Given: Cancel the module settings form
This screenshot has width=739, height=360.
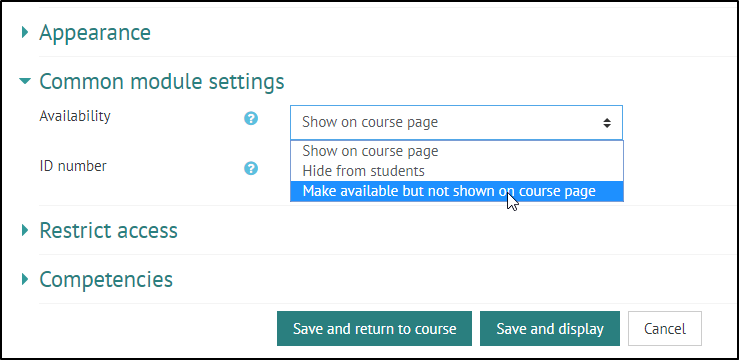Looking at the screenshot, I should (665, 328).
